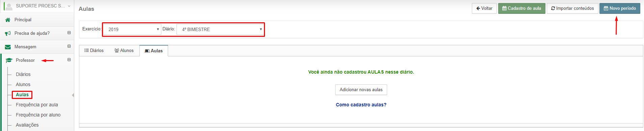Collapse the Professor menu section
Viewport: 644px width, 131px height.
pos(69,60)
